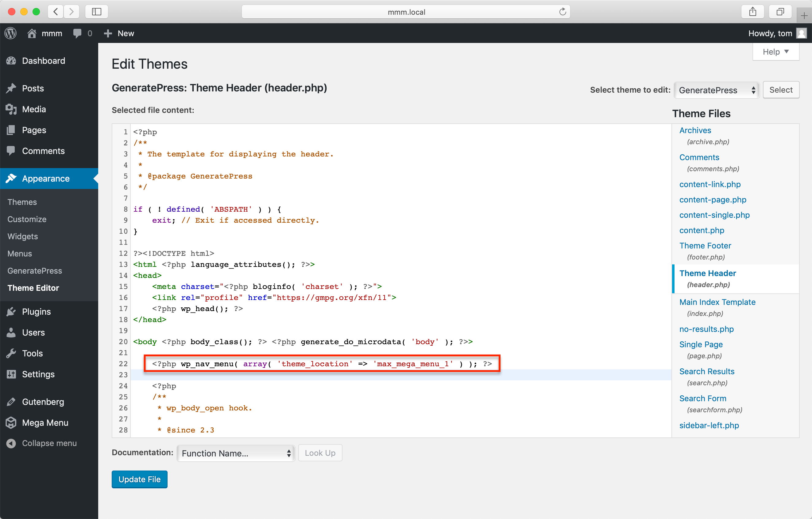Screen dimensions: 812x519
Task: Click the comments bubble icon in admin bar
Action: [77, 33]
